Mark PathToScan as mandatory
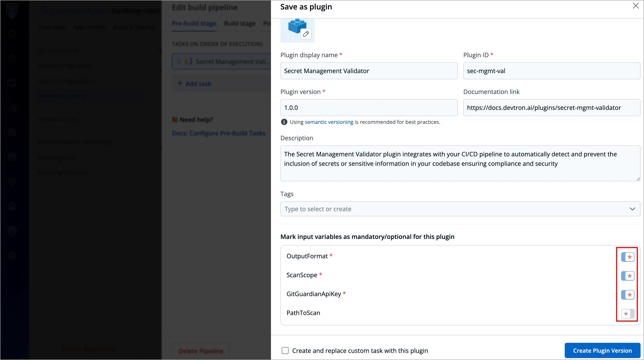Image resolution: width=644 pixels, height=360 pixels. pyautogui.click(x=627, y=314)
